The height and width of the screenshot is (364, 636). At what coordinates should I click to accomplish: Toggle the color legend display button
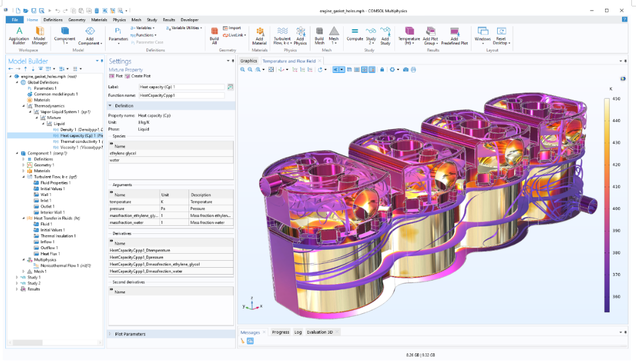coord(372,70)
